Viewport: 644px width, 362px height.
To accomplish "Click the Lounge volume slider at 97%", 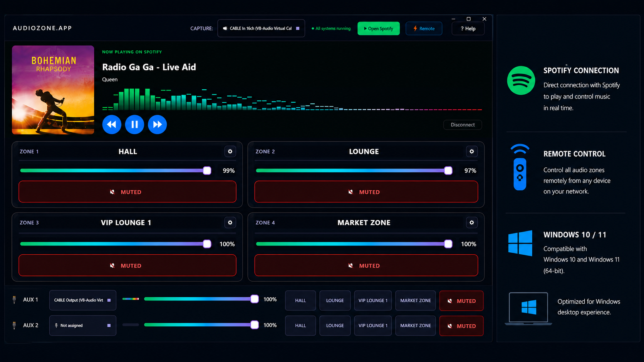I will pos(354,170).
